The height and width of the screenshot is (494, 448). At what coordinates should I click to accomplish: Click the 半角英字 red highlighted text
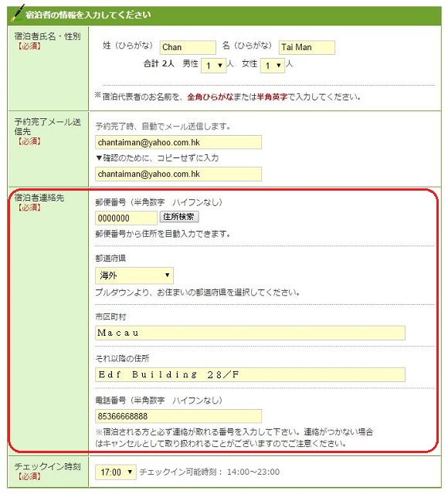[273, 96]
